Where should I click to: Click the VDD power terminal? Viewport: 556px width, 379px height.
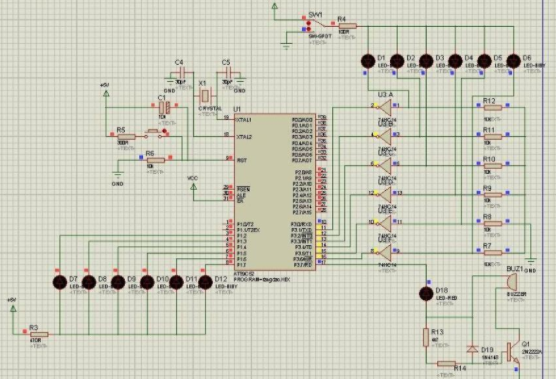click(x=193, y=185)
